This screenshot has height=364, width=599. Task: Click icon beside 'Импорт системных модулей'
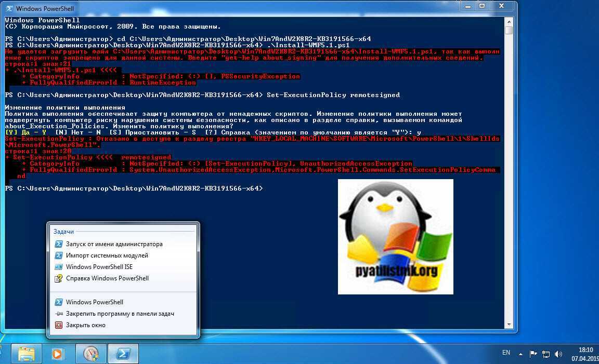click(x=58, y=255)
